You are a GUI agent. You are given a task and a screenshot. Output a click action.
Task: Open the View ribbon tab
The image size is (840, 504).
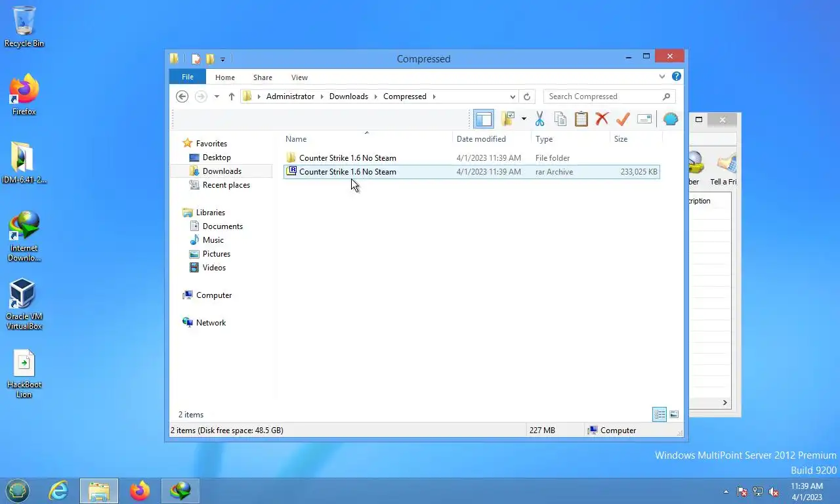coord(299,77)
